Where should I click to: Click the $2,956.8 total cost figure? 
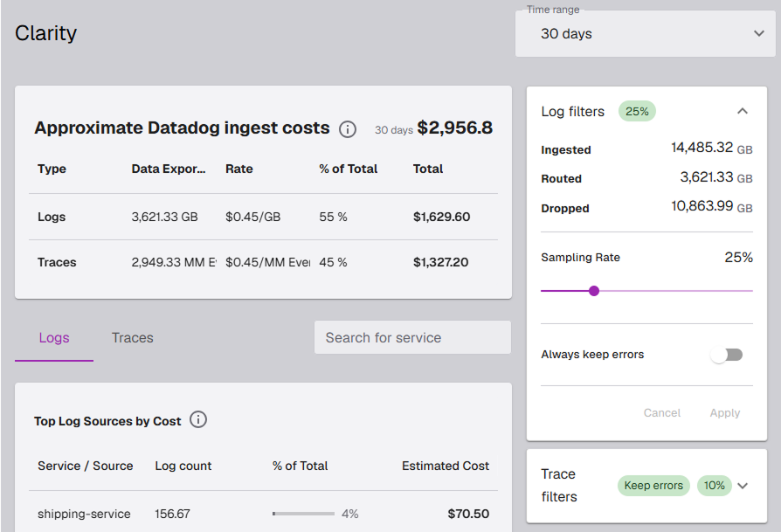click(x=455, y=128)
